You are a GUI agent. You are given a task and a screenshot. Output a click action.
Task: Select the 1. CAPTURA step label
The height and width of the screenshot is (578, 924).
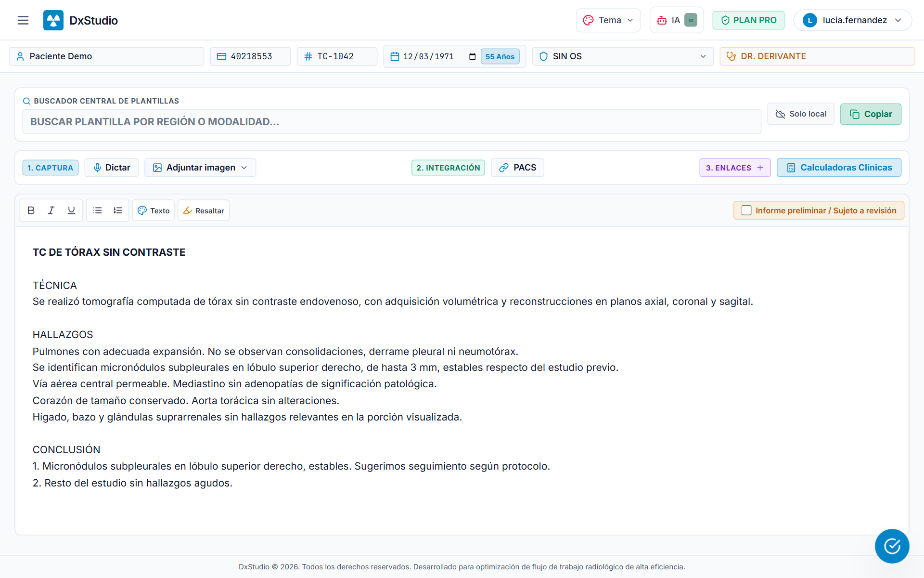[x=51, y=168]
